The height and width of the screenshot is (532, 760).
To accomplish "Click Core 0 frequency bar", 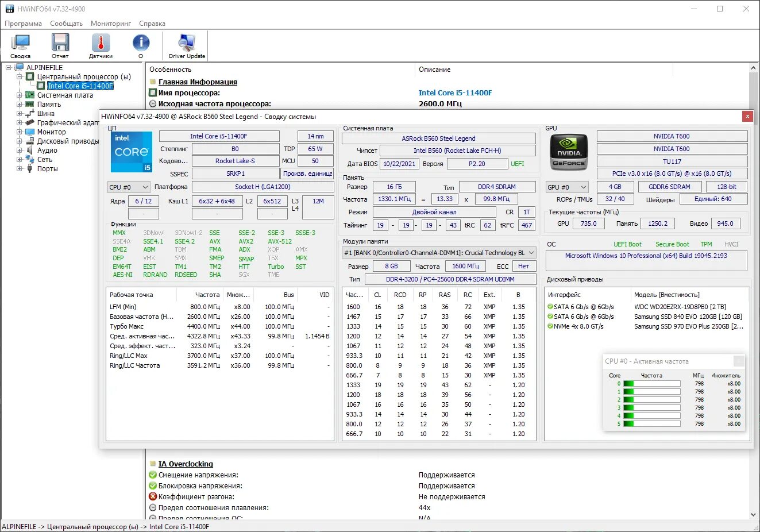I will point(651,384).
